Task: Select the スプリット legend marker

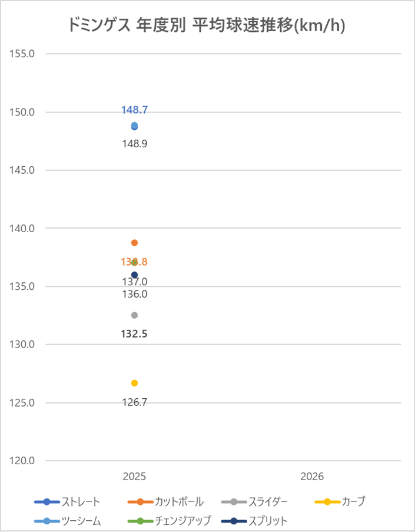Action: coord(234,521)
